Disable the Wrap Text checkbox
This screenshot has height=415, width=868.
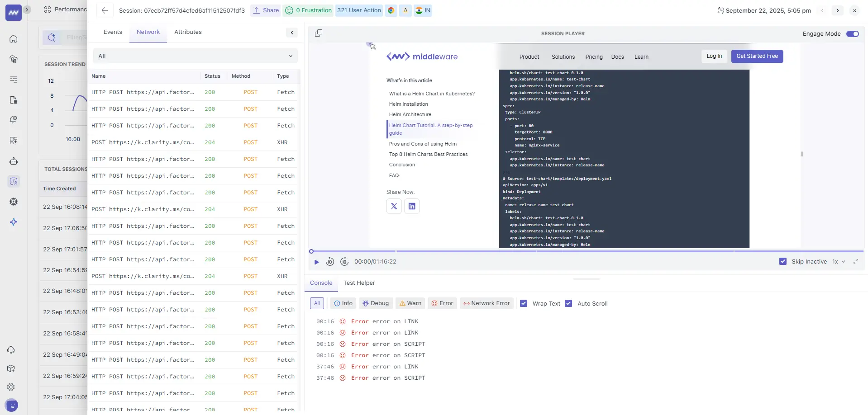[524, 303]
